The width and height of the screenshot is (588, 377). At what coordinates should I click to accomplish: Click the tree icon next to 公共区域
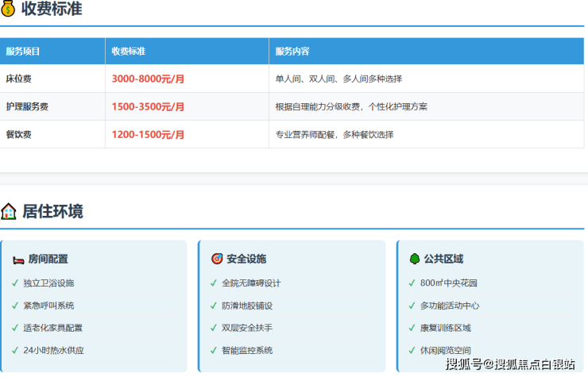point(414,259)
